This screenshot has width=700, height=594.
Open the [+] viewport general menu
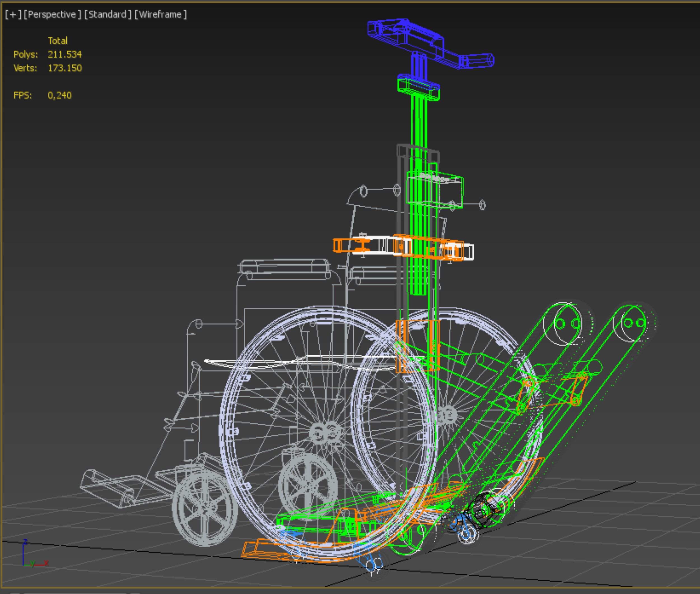[13, 15]
